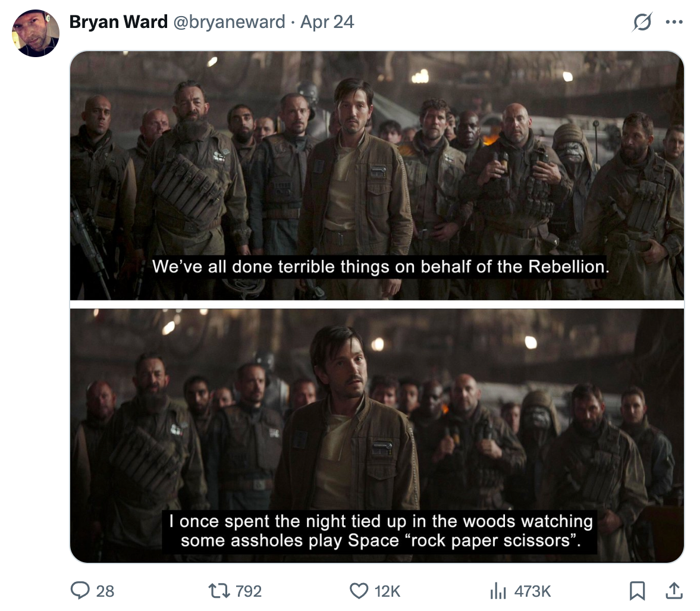Bookmark this post
This screenshot has width=700, height=611.
pos(636,591)
